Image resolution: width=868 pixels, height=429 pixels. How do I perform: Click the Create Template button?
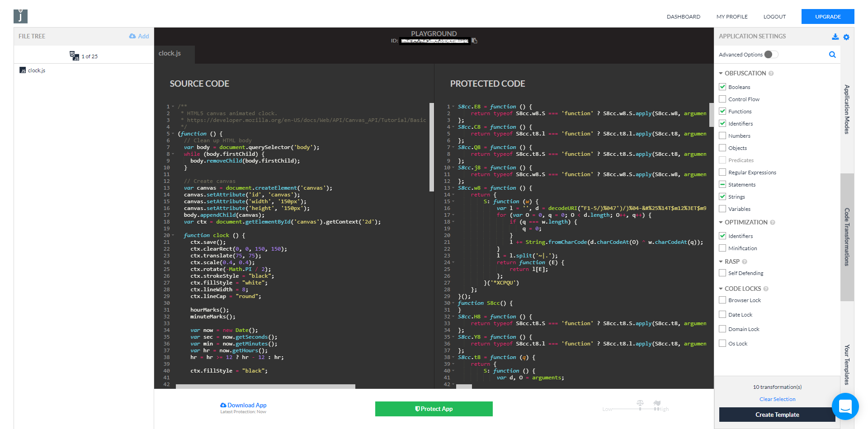[777, 415]
